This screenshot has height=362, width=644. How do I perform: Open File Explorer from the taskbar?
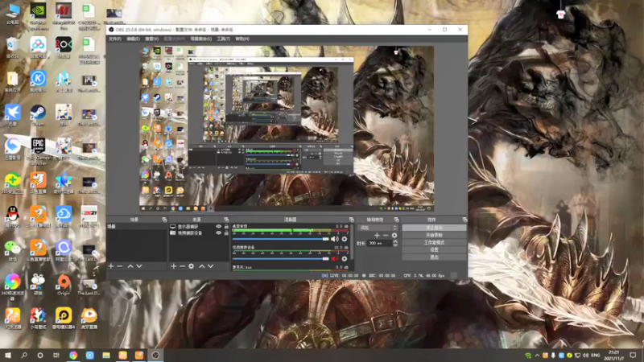click(106, 355)
